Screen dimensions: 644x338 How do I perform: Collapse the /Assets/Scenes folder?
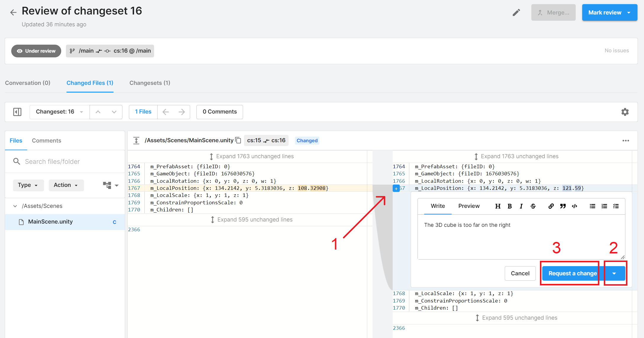tap(15, 206)
